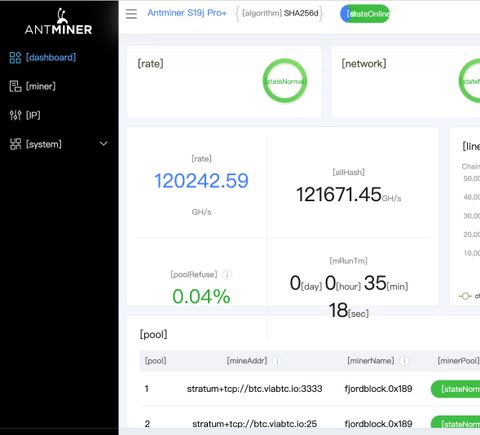Click the IP sliders icon
This screenshot has height=435, width=480.
tap(15, 115)
